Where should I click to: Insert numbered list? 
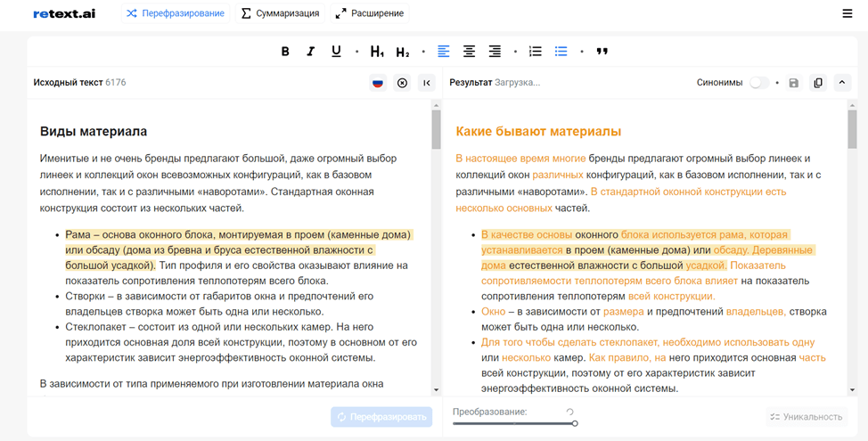(x=536, y=52)
